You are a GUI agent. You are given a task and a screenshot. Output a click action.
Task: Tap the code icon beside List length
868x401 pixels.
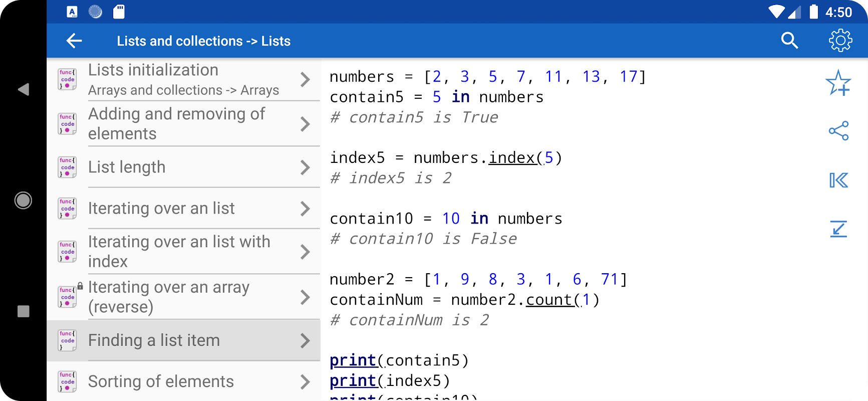[x=68, y=167]
